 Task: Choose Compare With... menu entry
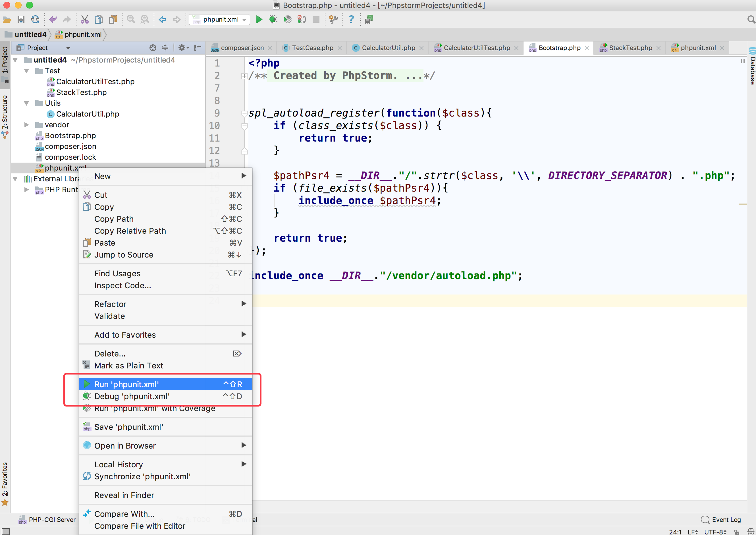pos(166,514)
